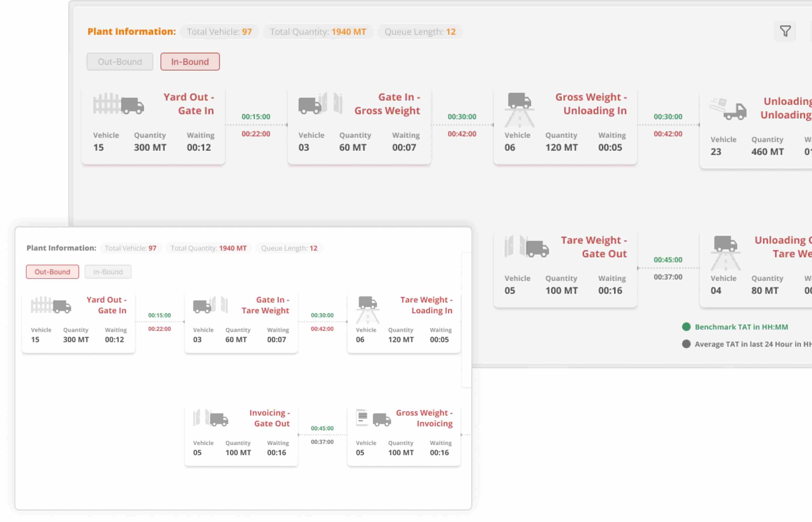
Task: Click truck icon on back window Yard Out card
Action: (119, 104)
